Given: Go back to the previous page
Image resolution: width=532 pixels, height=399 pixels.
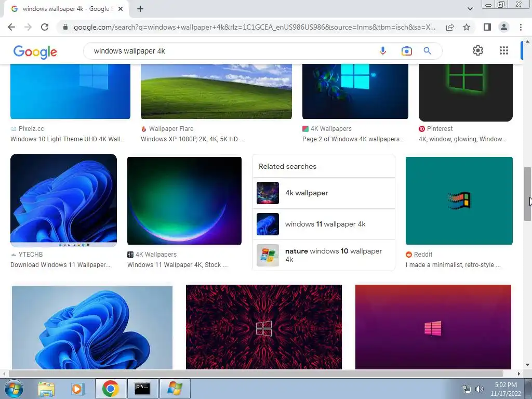Looking at the screenshot, I should tap(11, 27).
